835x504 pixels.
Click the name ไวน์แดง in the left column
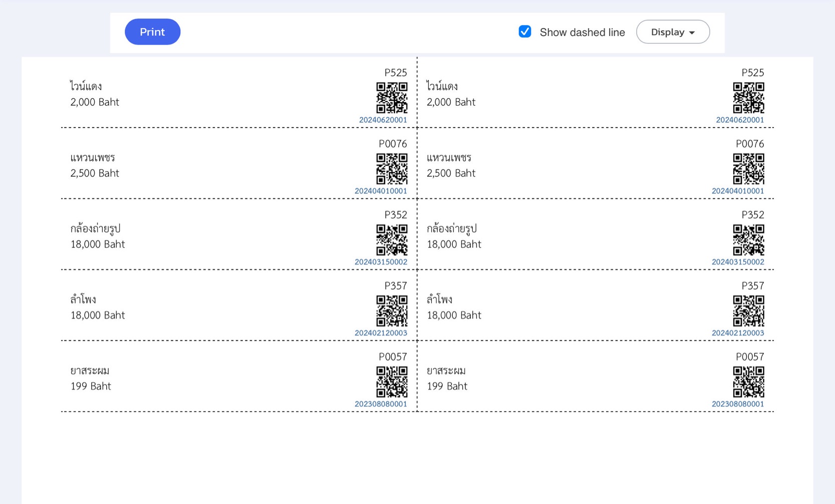pyautogui.click(x=86, y=86)
